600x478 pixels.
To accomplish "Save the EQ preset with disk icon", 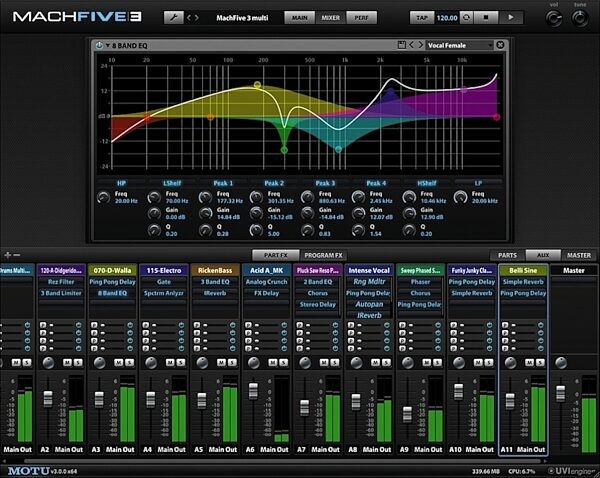I will 401,45.
